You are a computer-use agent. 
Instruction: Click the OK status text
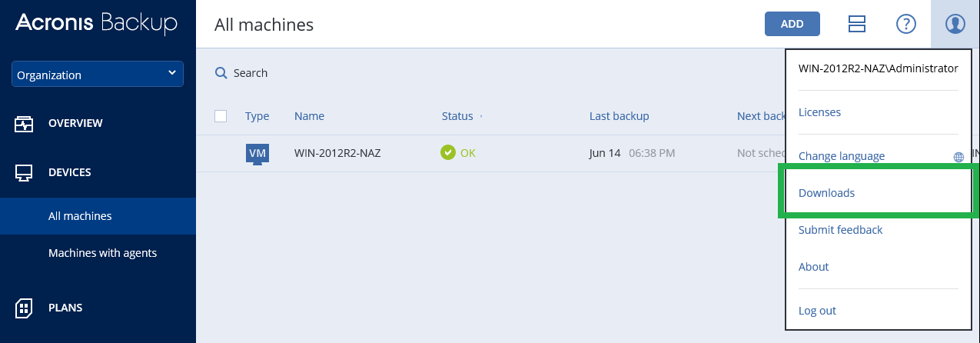(x=467, y=153)
